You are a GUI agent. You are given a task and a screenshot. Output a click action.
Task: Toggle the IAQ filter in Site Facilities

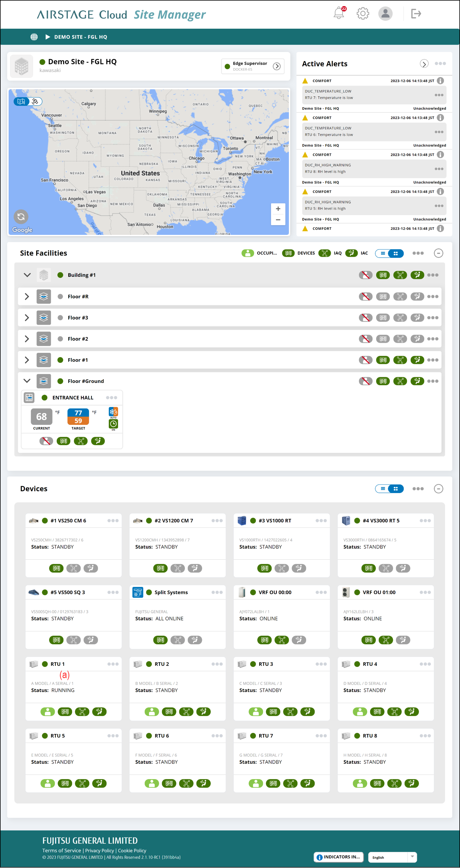(x=324, y=253)
